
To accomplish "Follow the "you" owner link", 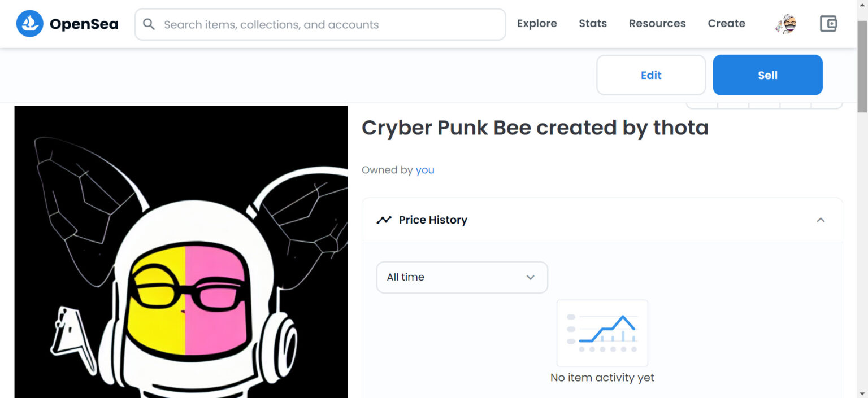I will [425, 170].
